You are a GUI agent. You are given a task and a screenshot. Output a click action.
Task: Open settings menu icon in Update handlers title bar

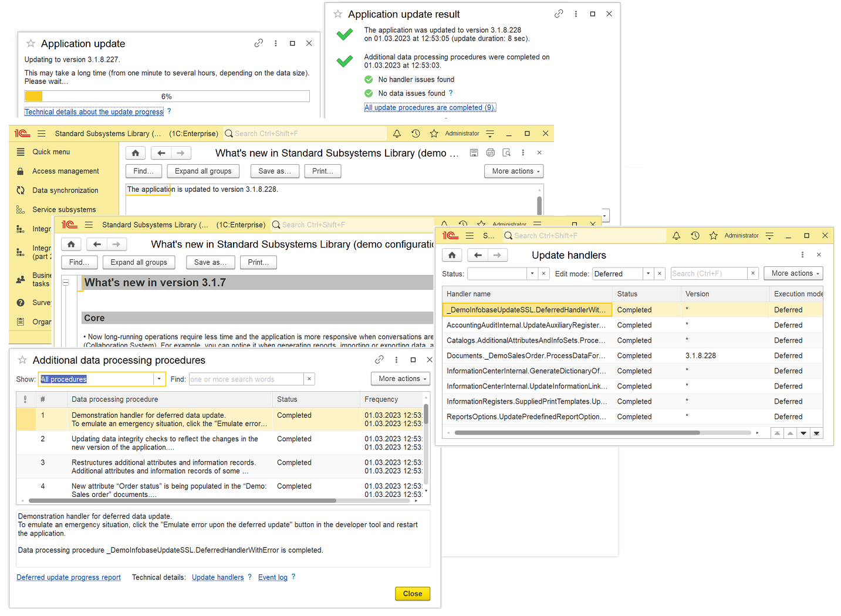coord(769,236)
